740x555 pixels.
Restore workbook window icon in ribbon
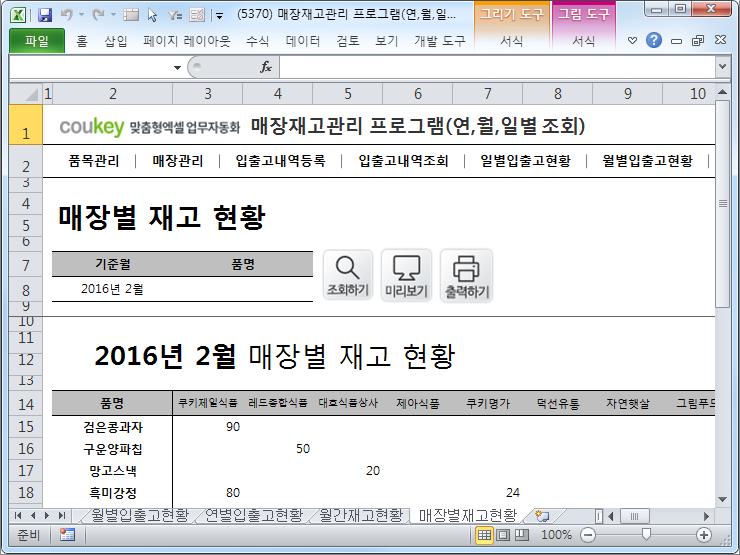pos(698,41)
